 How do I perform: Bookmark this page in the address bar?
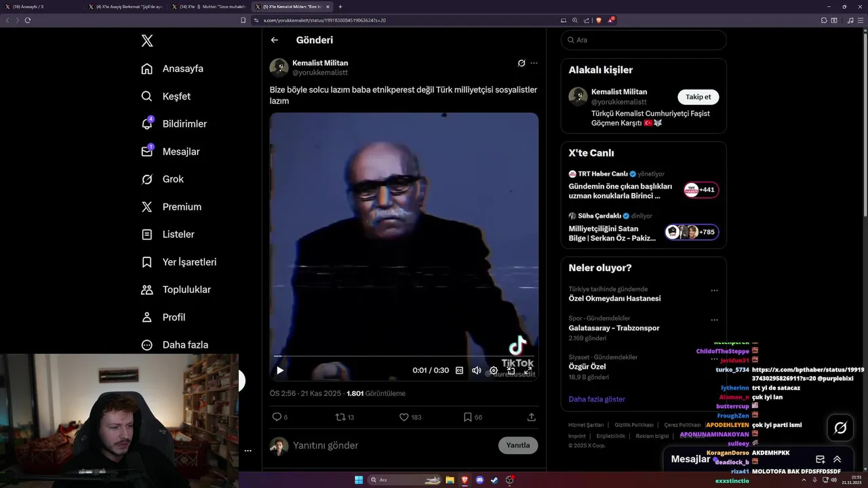point(243,20)
